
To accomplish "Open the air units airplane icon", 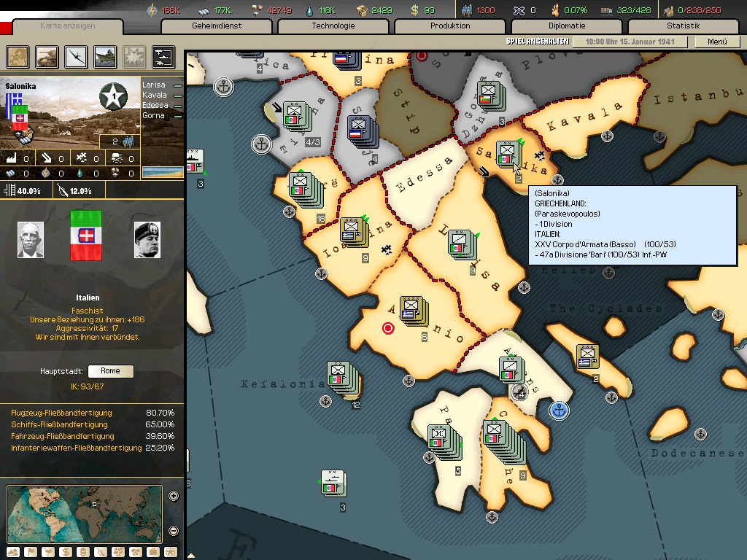I will (x=77, y=57).
